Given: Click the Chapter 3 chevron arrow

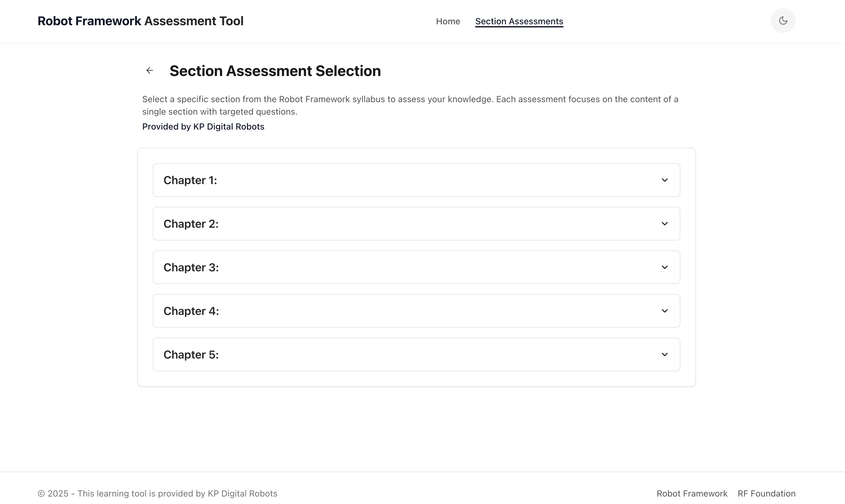Looking at the screenshot, I should click(664, 267).
